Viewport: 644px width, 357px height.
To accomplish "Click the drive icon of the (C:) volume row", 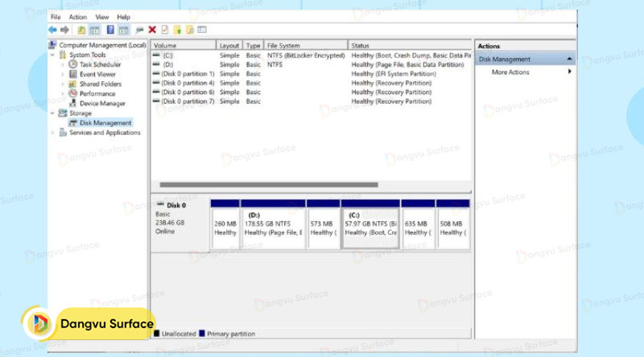I will [156, 55].
